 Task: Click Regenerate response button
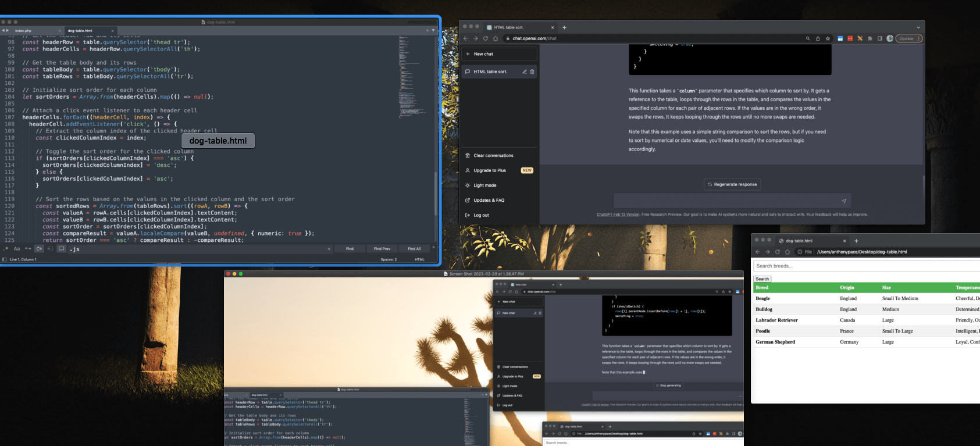[x=732, y=184]
